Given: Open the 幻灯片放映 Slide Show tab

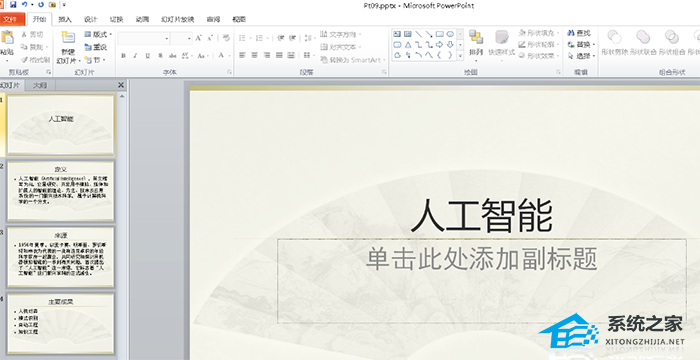Looking at the screenshot, I should [x=178, y=19].
